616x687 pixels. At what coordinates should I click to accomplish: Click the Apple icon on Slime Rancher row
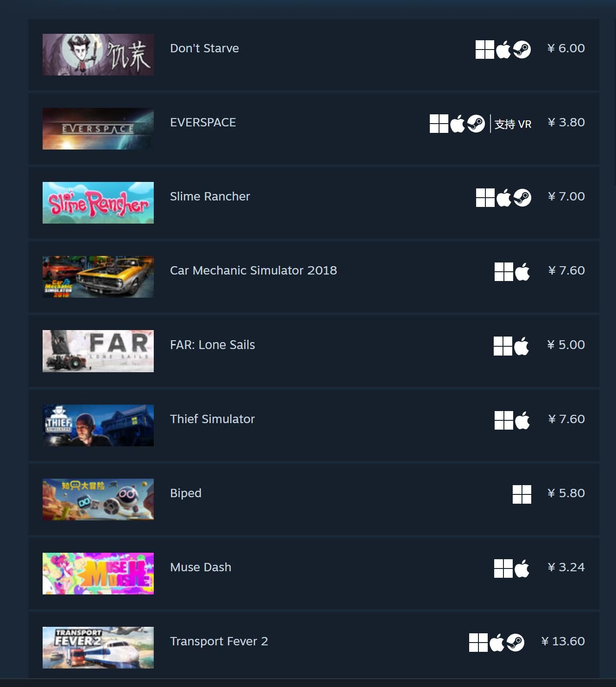pyautogui.click(x=503, y=198)
